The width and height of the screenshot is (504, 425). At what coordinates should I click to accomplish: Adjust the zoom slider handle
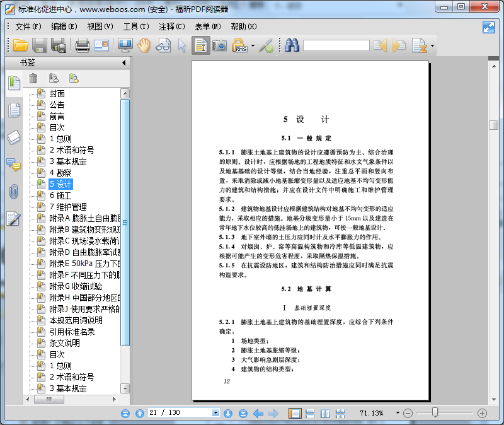coord(435,413)
